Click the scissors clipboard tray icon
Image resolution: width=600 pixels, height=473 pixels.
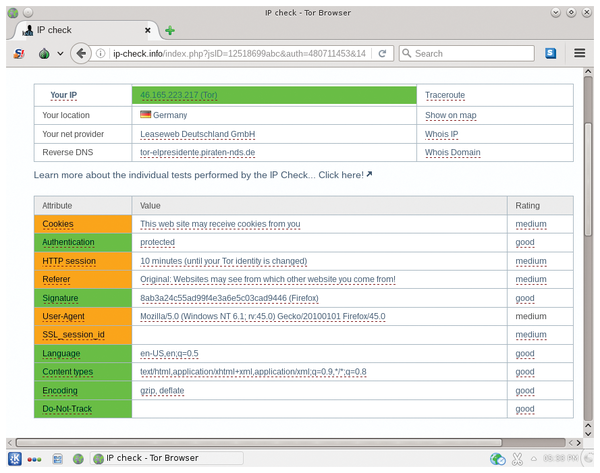[517, 459]
